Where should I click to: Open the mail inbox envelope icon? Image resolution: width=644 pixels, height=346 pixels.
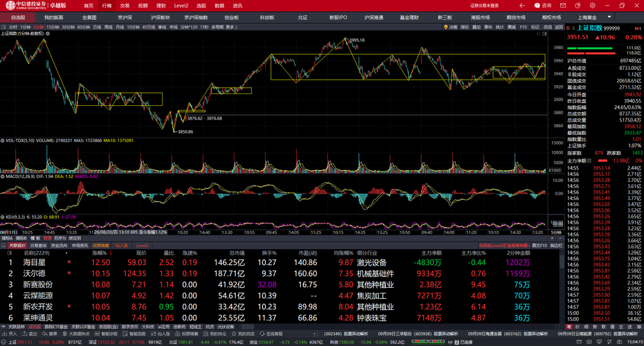[562, 6]
